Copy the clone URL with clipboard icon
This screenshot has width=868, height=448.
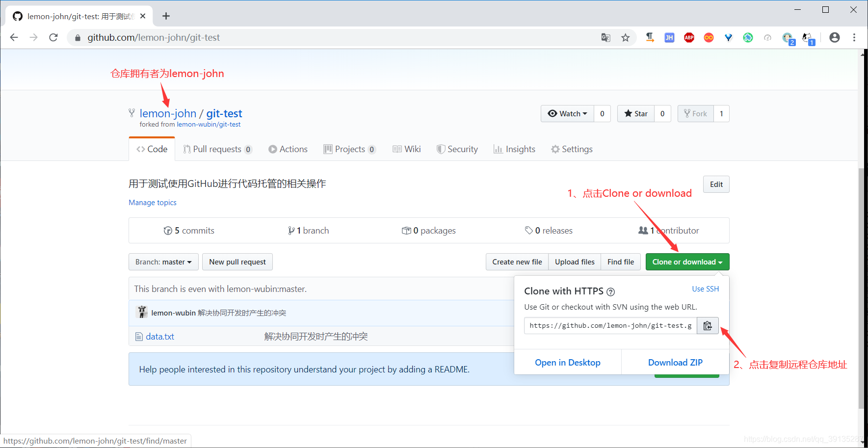(708, 326)
